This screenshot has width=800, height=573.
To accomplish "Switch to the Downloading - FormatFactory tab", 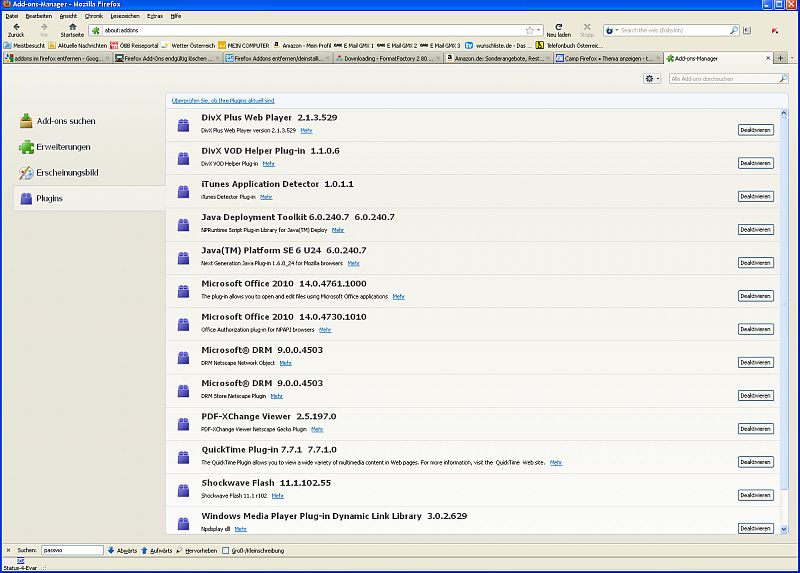I will pyautogui.click(x=383, y=58).
